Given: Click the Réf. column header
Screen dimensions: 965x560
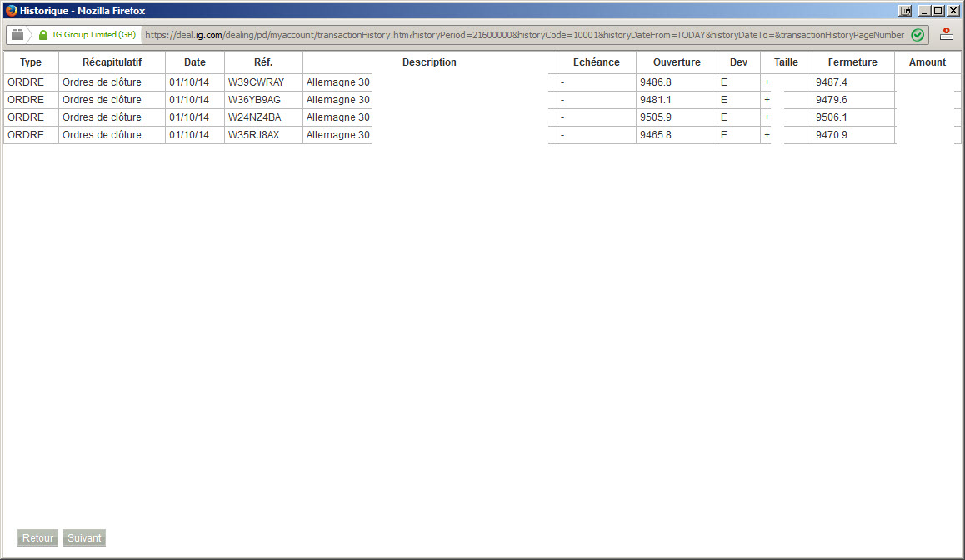Looking at the screenshot, I should tap(263, 62).
